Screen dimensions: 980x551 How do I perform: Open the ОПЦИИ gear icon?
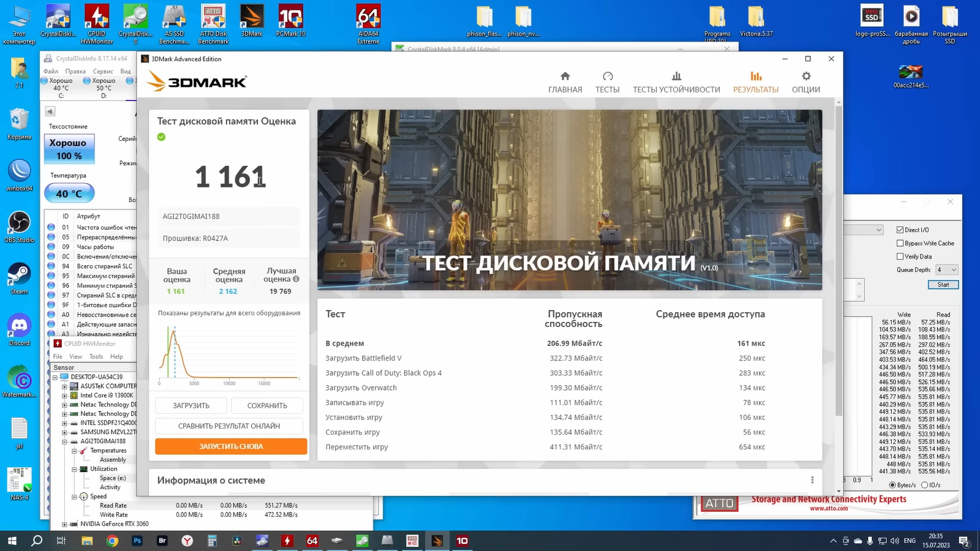point(805,77)
